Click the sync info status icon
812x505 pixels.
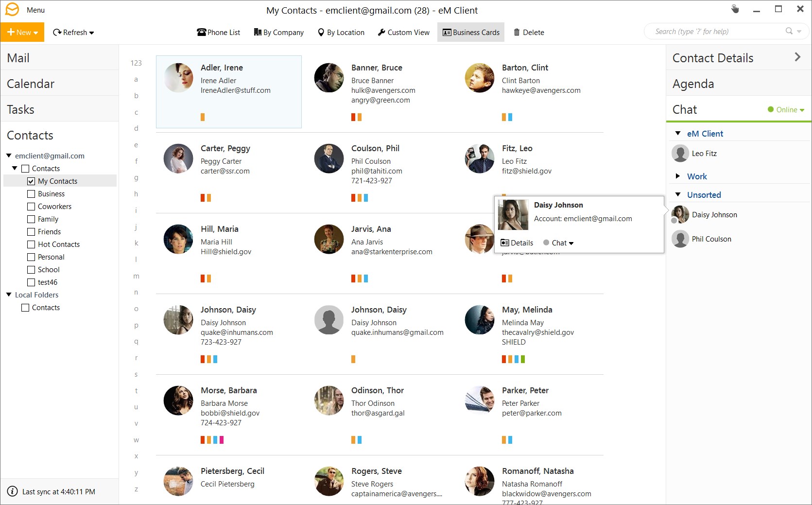[x=13, y=491]
